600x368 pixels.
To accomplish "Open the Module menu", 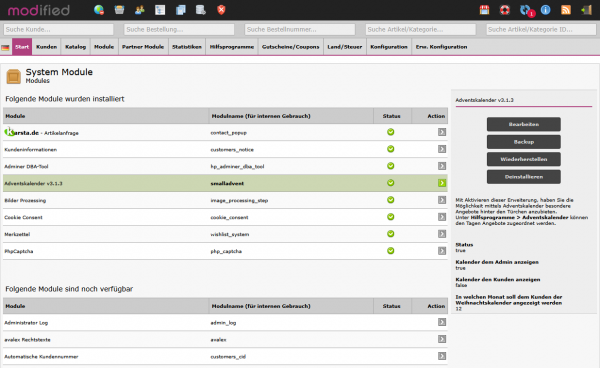I will click(104, 47).
